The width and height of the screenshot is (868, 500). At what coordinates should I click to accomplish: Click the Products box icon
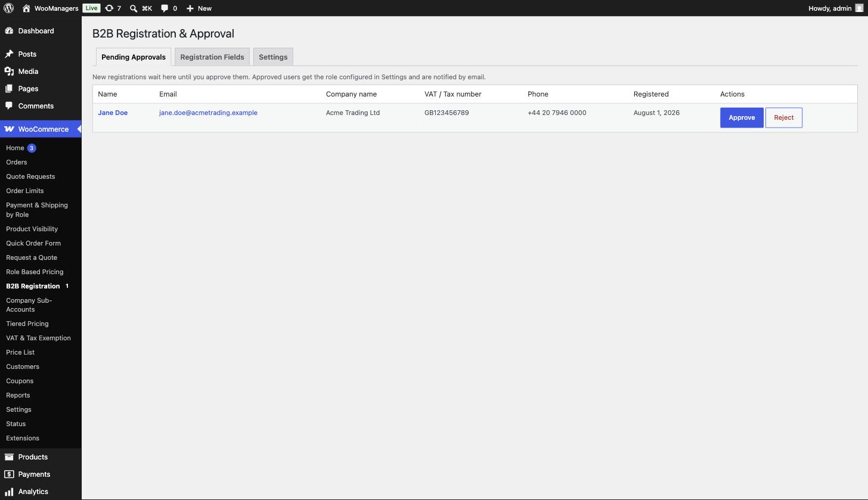pos(9,457)
